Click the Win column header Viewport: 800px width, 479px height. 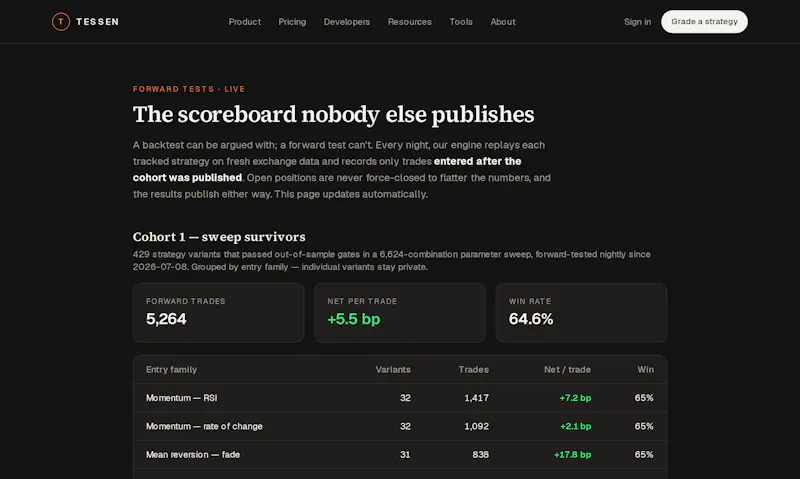click(645, 369)
